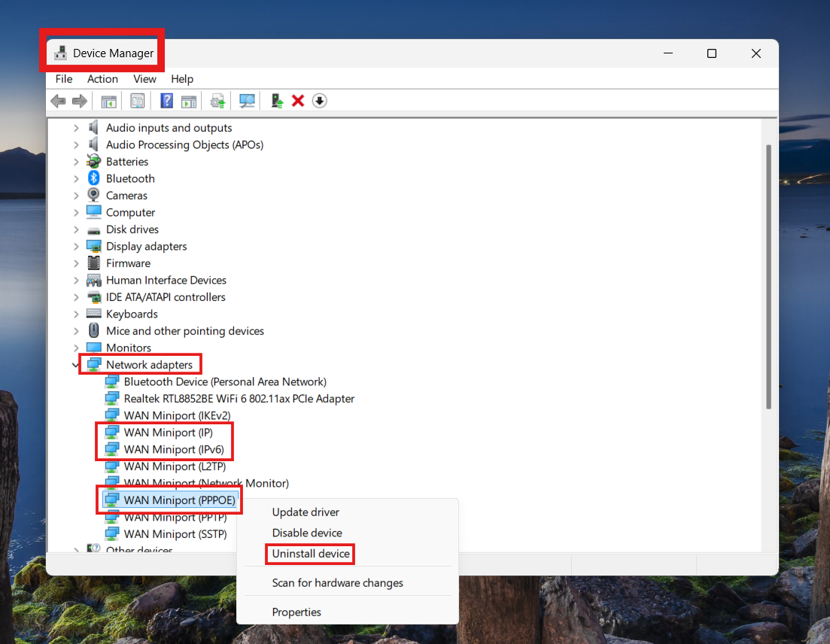Click the Back navigation arrow in toolbar
This screenshot has width=830, height=644.
point(59,100)
